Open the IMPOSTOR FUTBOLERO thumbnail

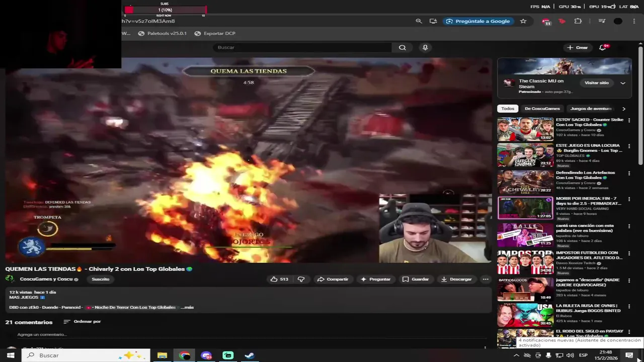(x=525, y=262)
